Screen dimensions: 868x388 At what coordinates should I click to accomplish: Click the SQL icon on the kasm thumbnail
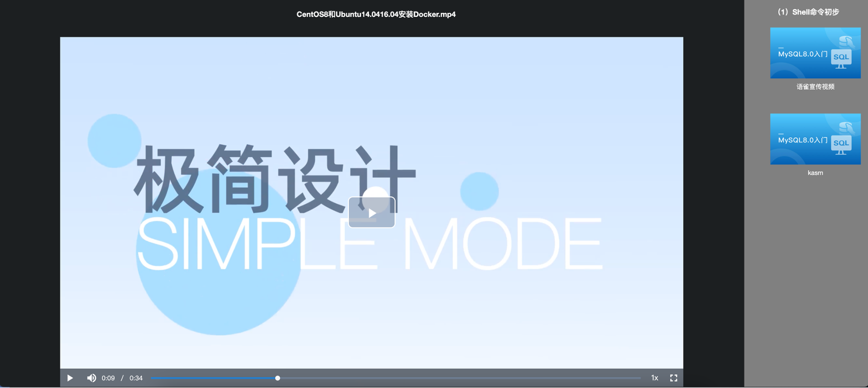click(x=841, y=144)
